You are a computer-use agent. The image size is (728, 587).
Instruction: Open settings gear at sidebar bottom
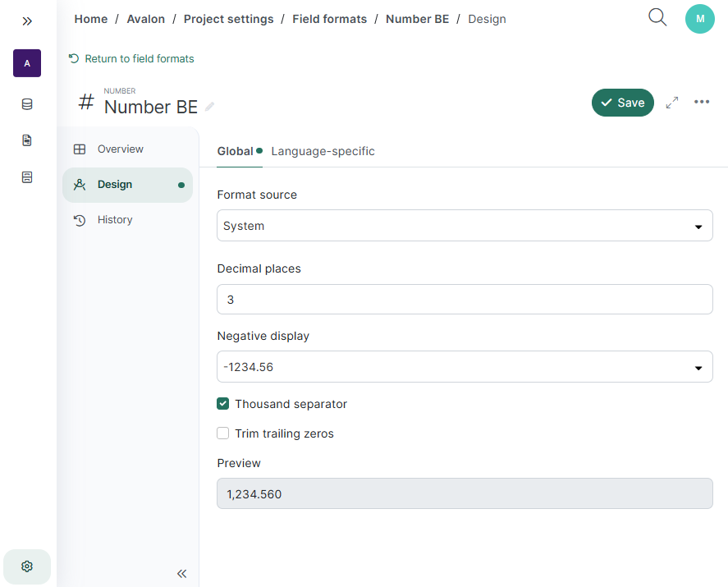27,566
